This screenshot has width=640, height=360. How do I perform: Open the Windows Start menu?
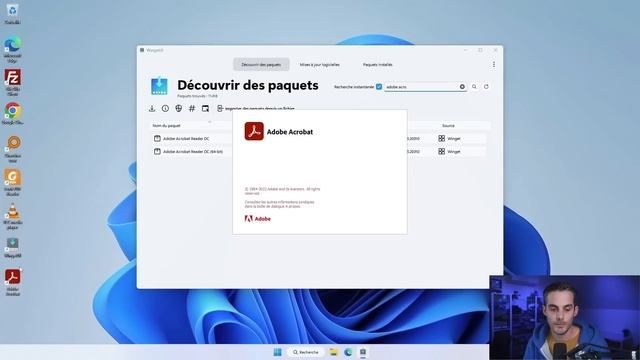pos(277,352)
